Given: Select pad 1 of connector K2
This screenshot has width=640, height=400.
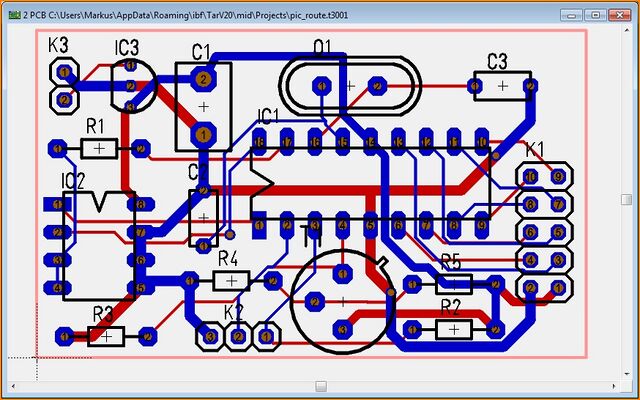Looking at the screenshot, I should 266,337.
